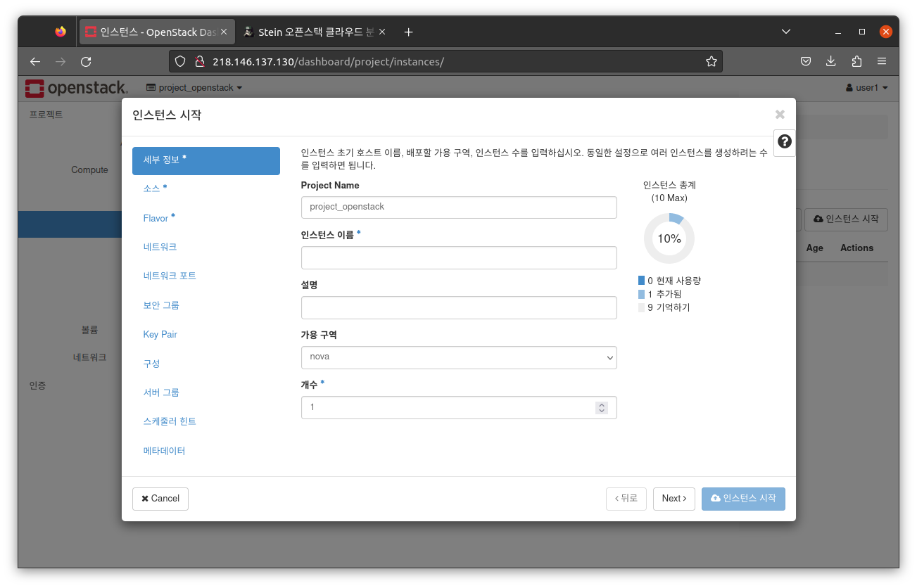Open a new browser tab
This screenshot has height=588, width=917.
(408, 32)
